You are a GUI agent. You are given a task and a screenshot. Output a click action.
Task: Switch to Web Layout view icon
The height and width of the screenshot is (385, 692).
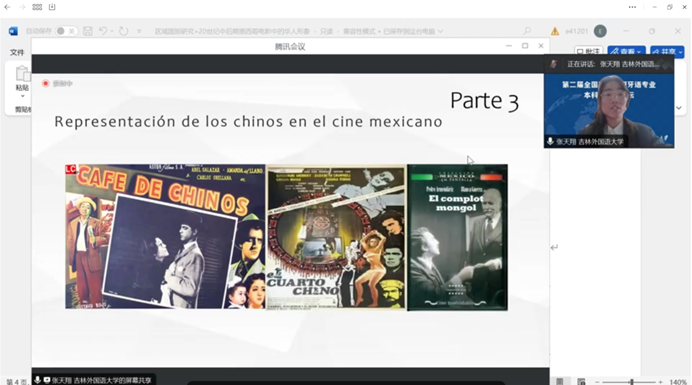pyautogui.click(x=581, y=381)
